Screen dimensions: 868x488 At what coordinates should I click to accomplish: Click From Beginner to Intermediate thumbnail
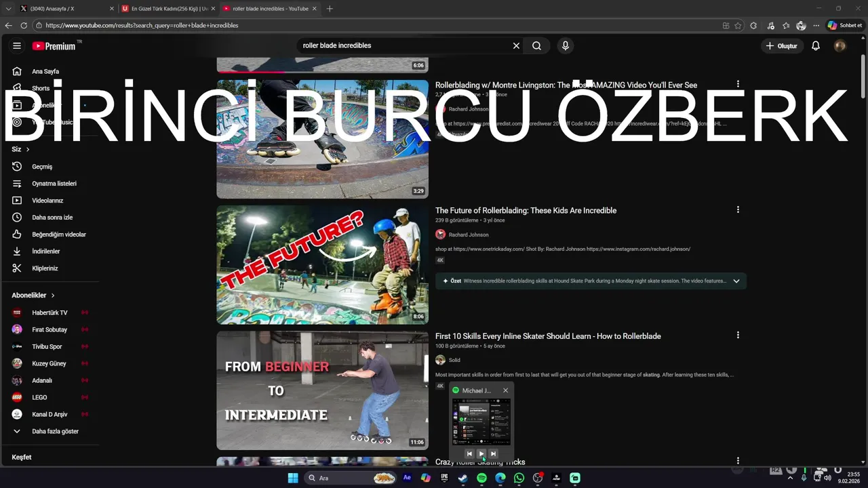[322, 390]
